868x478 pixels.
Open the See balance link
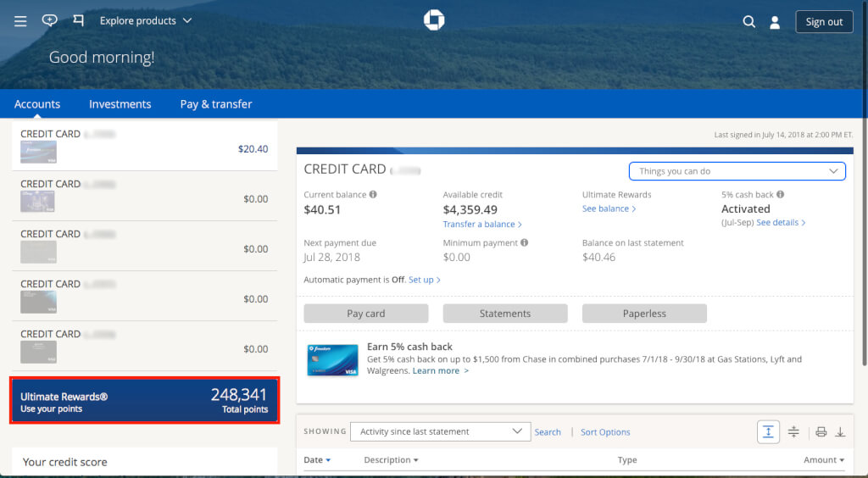609,208
